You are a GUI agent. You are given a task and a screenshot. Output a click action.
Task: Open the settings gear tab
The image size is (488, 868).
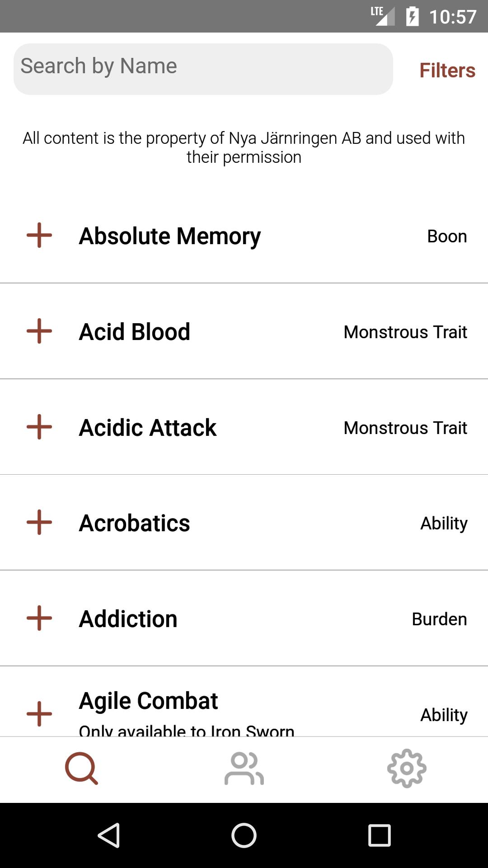(x=407, y=768)
